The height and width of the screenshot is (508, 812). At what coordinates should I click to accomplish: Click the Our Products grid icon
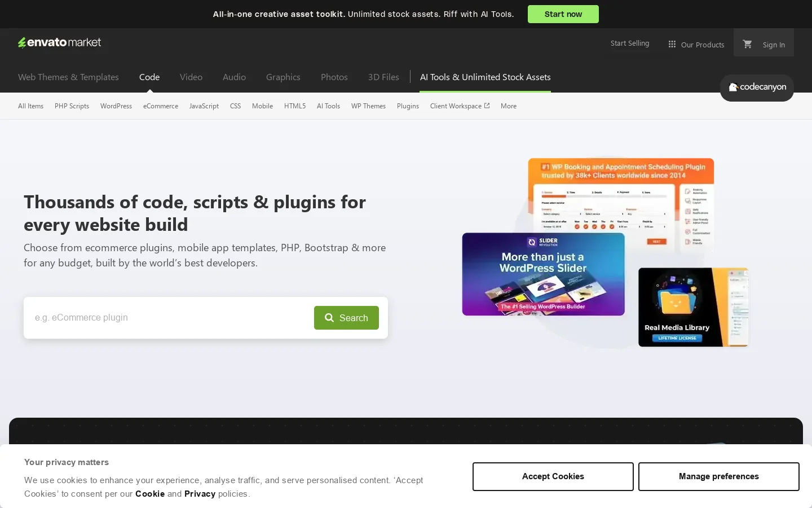pyautogui.click(x=672, y=44)
